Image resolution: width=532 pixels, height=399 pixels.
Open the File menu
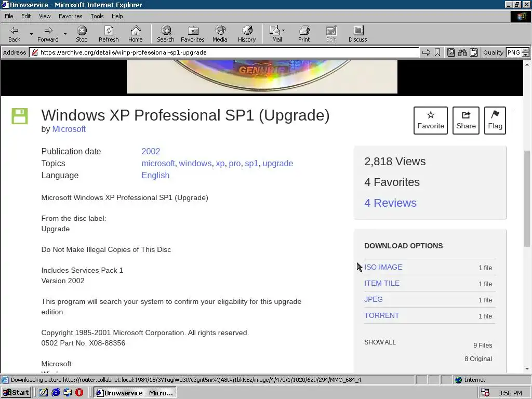click(9, 16)
